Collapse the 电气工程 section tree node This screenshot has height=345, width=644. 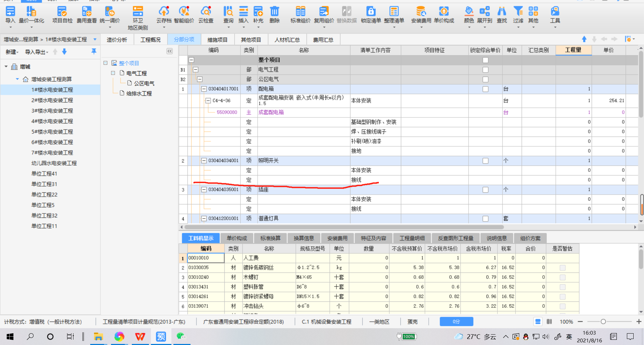[113, 73]
